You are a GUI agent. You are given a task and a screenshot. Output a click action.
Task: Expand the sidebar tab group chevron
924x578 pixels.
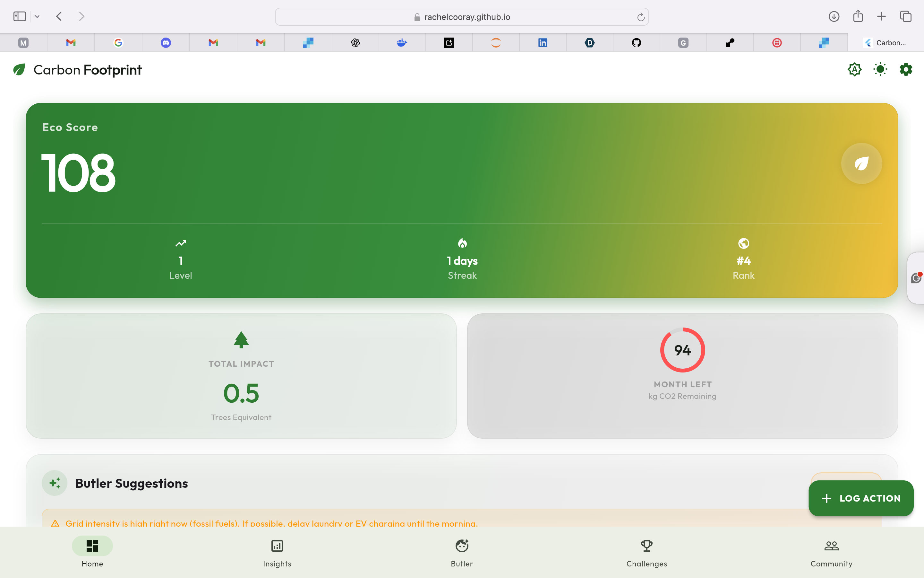(x=37, y=16)
